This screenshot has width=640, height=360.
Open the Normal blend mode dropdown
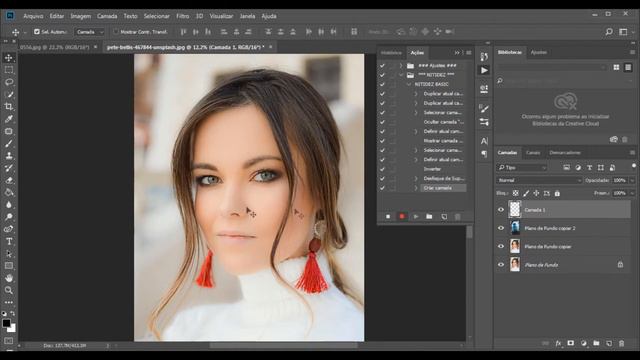click(x=539, y=180)
